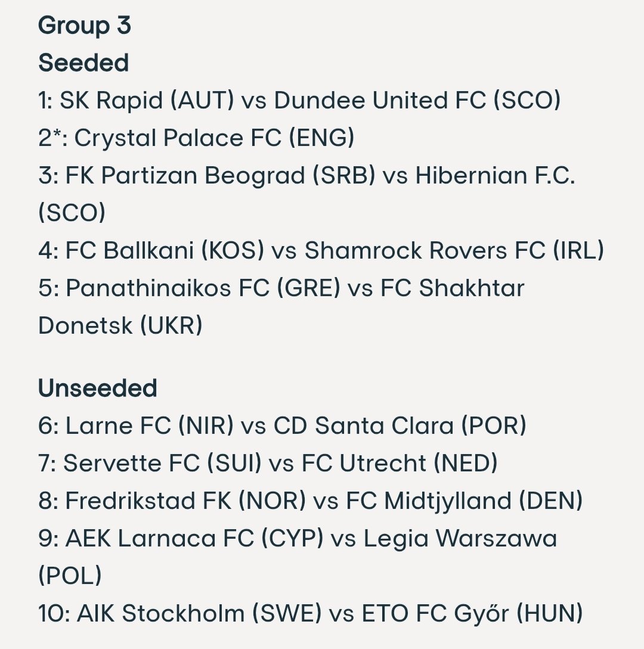Click the Donetsk (UKR) wrapped line
The height and width of the screenshot is (649, 644).
pyautogui.click(x=120, y=326)
